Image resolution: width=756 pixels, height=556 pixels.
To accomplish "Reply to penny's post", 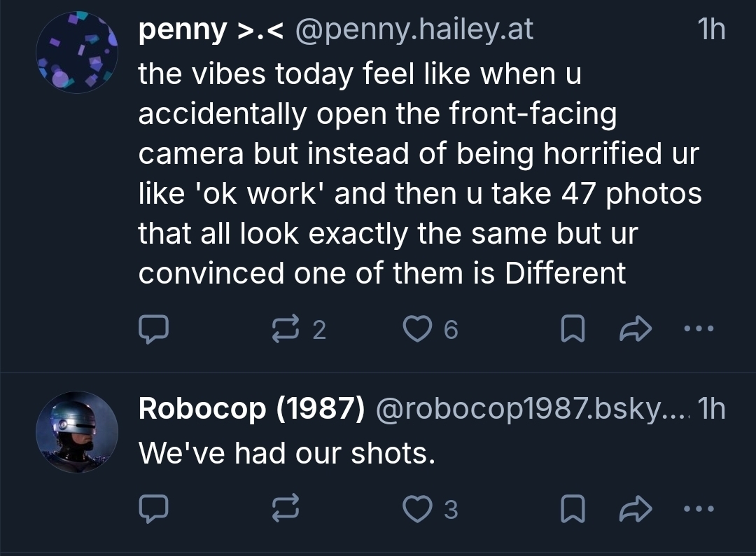I will click(x=152, y=329).
